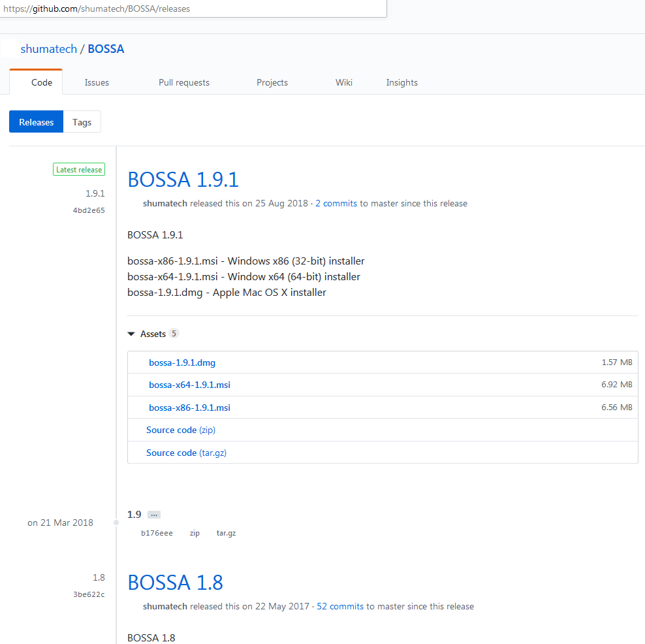Select the Releases button

coord(36,121)
